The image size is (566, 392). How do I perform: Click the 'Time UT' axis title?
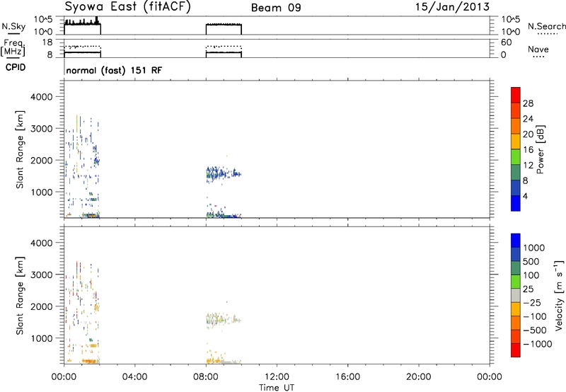pos(277,388)
